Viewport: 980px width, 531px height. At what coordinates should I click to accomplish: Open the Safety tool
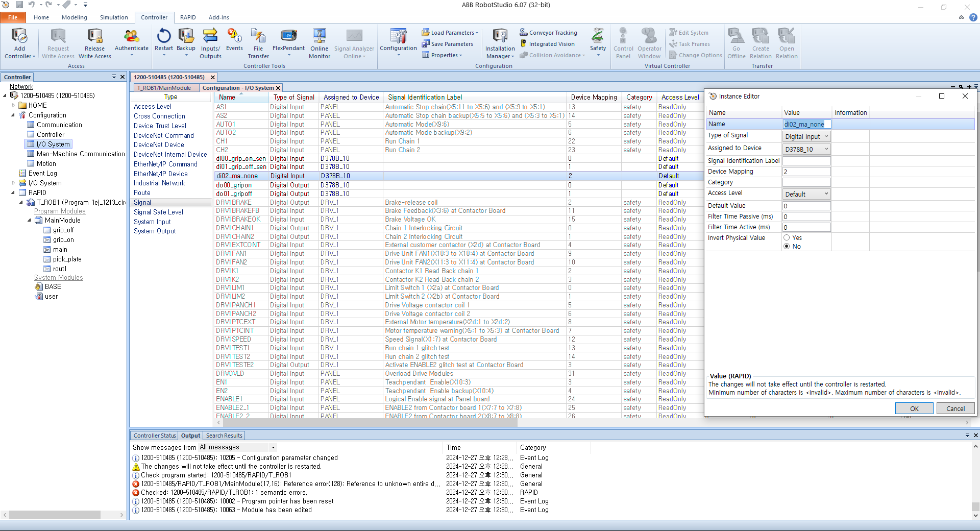598,42
